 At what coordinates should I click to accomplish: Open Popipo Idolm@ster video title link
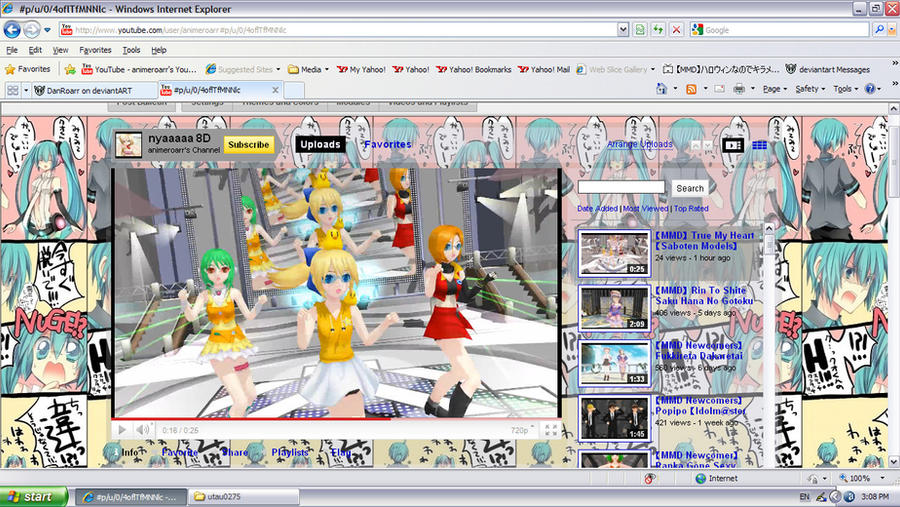[700, 405]
